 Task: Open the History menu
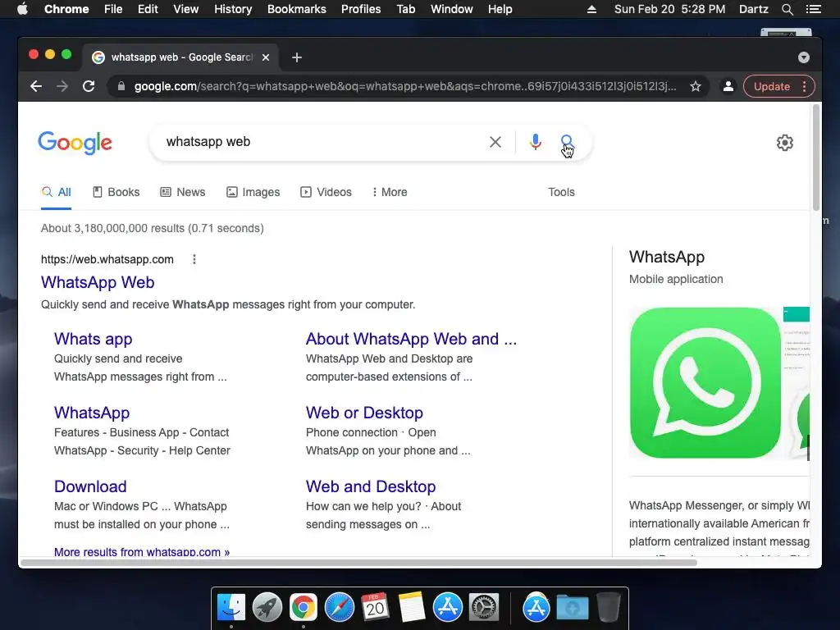pos(233,9)
